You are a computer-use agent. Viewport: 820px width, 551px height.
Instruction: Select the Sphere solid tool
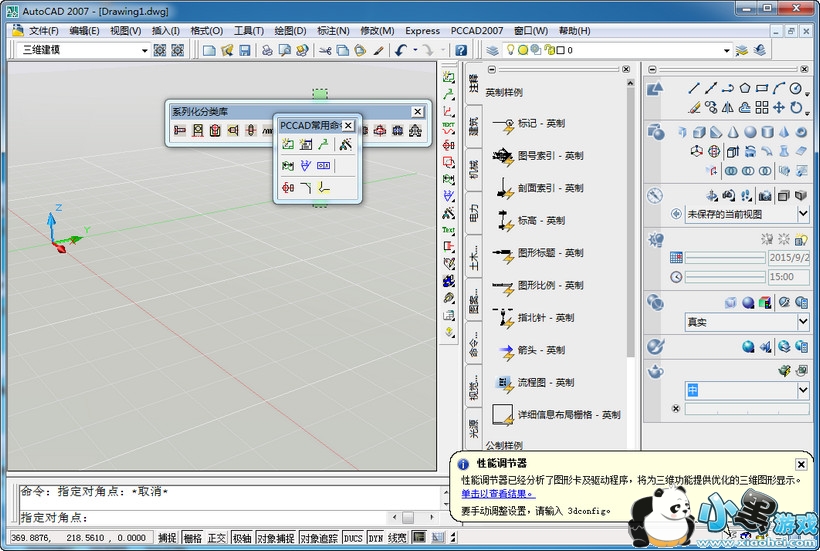point(749,132)
